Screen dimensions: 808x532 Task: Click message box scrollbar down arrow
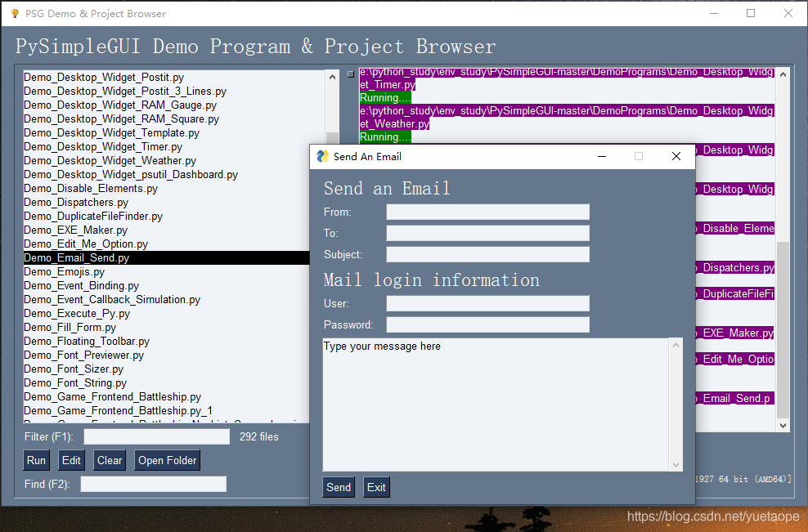(x=676, y=464)
